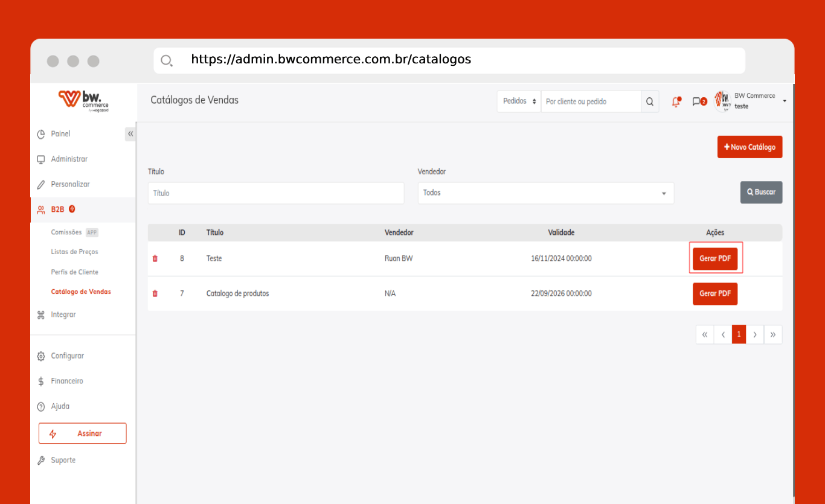Expand the account dropdown arrow

coord(785,101)
